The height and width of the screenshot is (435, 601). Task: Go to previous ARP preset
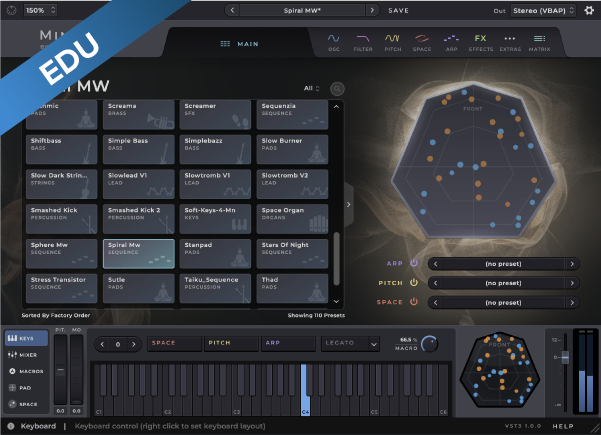coord(435,264)
